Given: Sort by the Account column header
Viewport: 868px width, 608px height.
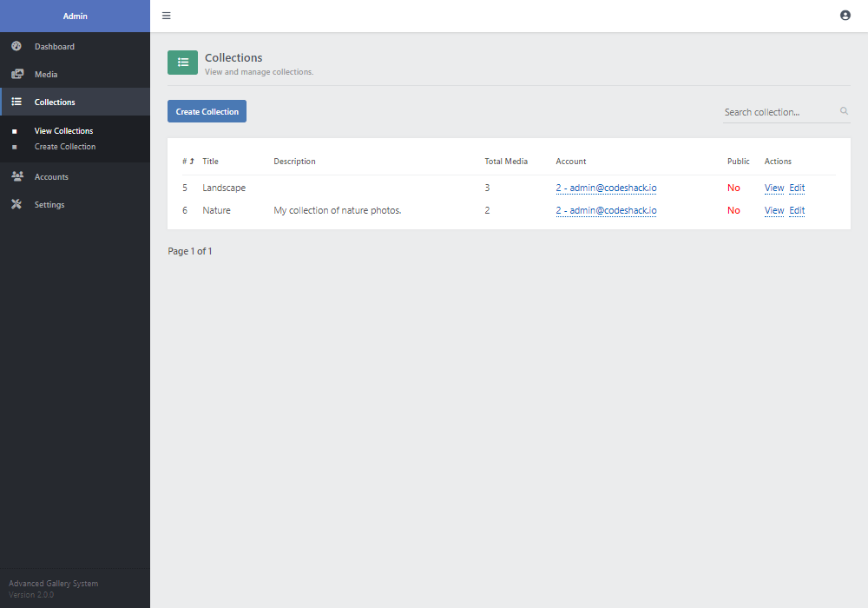Looking at the screenshot, I should (x=571, y=162).
